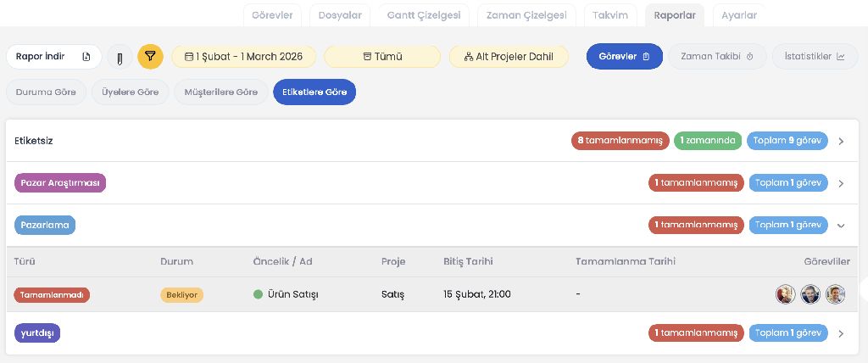
Task: Open the Tümü archive filter dropdown
Action: tap(382, 57)
